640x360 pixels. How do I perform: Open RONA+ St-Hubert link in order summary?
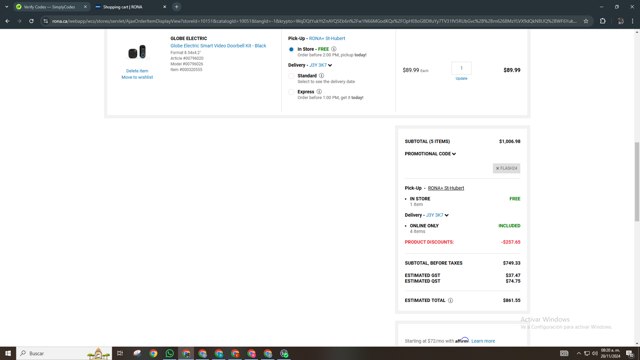[446, 188]
